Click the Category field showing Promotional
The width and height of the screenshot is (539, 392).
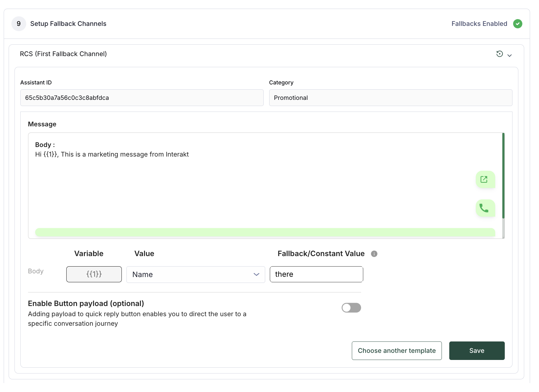390,98
